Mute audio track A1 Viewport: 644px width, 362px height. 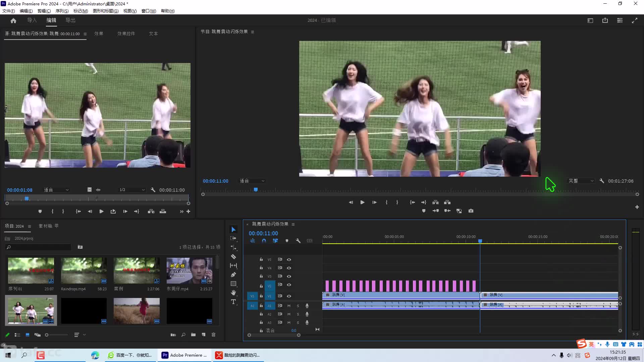coord(289,306)
